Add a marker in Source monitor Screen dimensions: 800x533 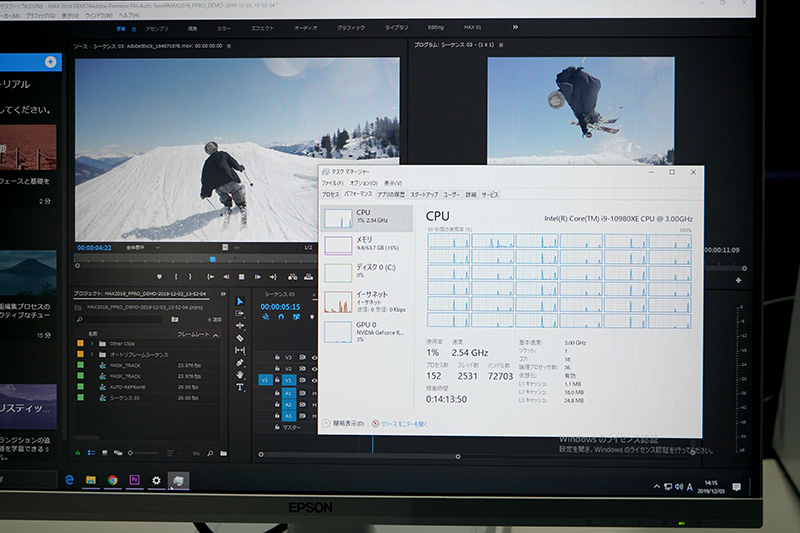click(x=159, y=276)
